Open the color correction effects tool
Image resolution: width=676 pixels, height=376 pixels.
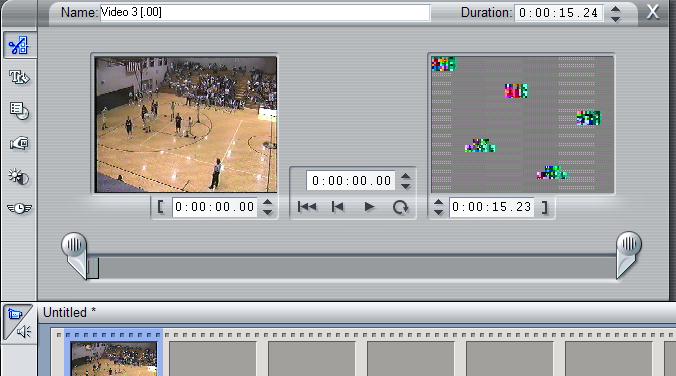[x=19, y=177]
